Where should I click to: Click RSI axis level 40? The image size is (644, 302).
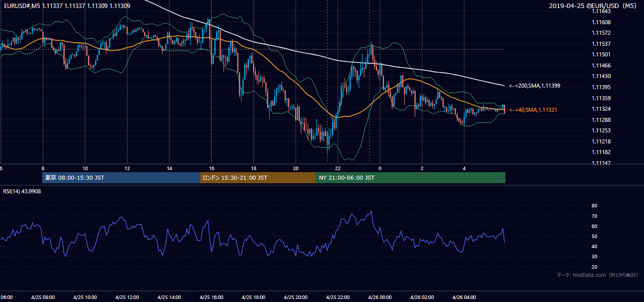(x=594, y=246)
